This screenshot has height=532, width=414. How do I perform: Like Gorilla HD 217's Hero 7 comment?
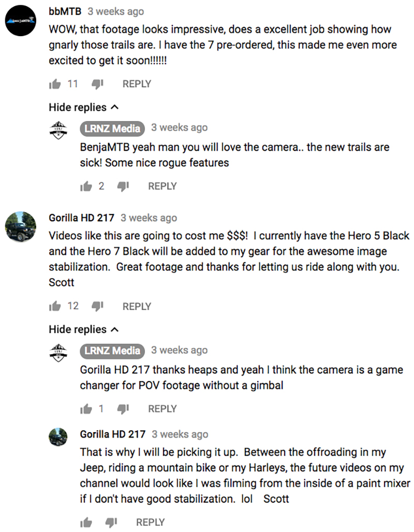click(55, 307)
